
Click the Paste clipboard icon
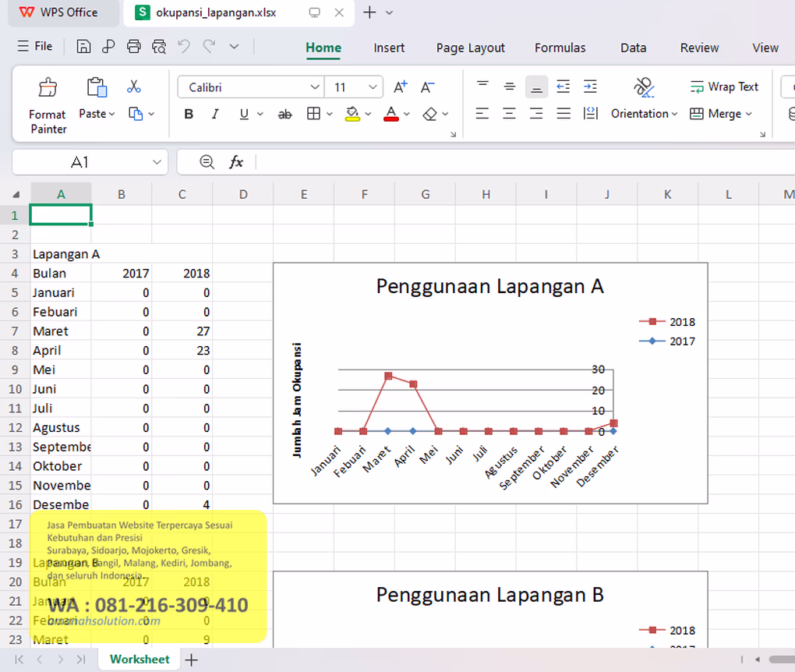click(97, 87)
